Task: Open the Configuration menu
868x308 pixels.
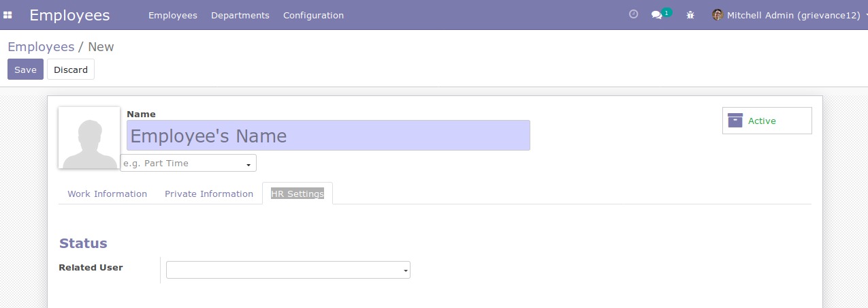Action: coord(313,15)
